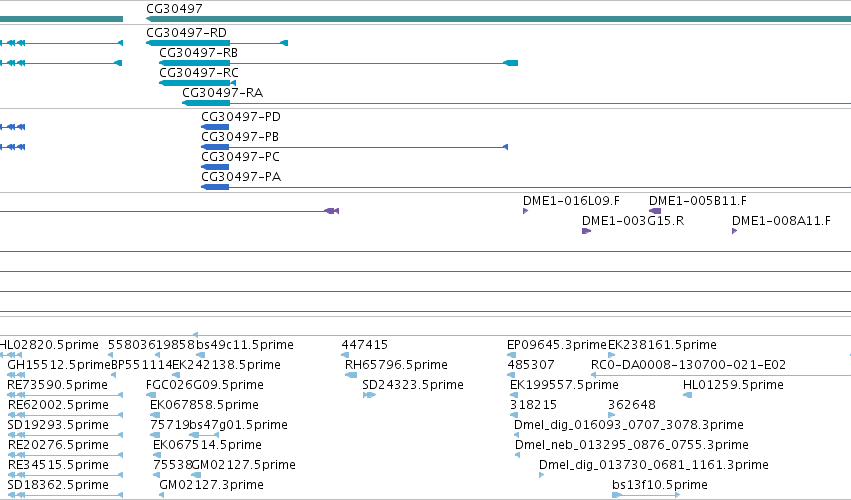Viewport: 851px width, 500px height.
Task: Select the CG30497-PC protein label
Action: [x=240, y=157]
